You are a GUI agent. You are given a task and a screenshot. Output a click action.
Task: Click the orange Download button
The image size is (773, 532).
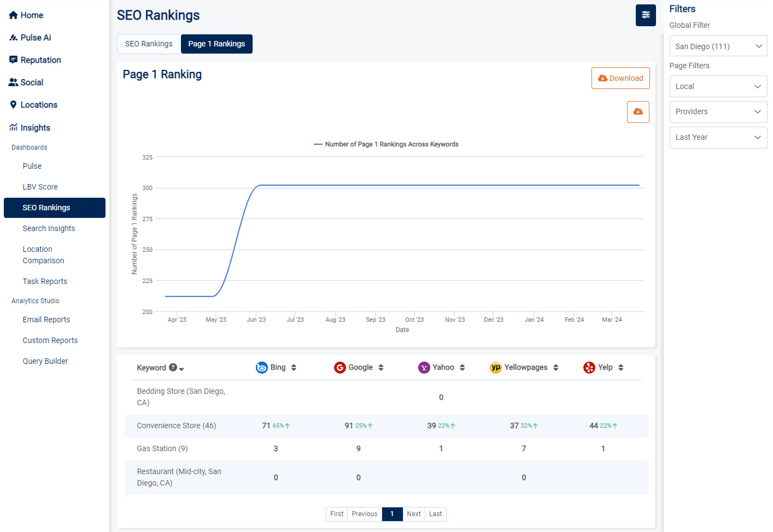coord(620,78)
